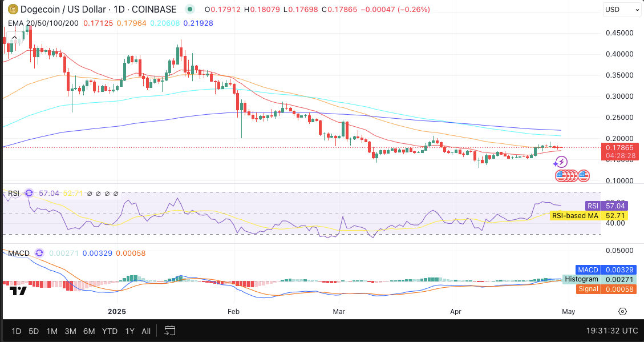Viewport: 644px width, 342px height.
Task: Click the current price label 0.17865
Action: click(x=620, y=147)
